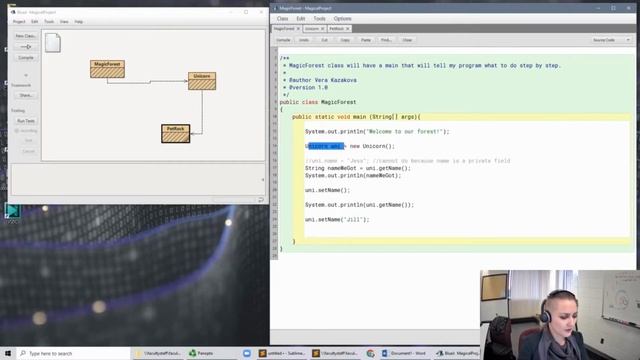Open the BlueJ MagicalProject taskbar item
Viewport: 640px width, 360px height.
[457, 353]
